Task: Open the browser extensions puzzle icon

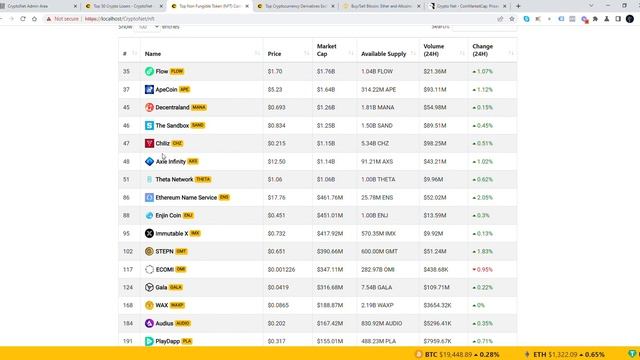Action: click(x=596, y=19)
